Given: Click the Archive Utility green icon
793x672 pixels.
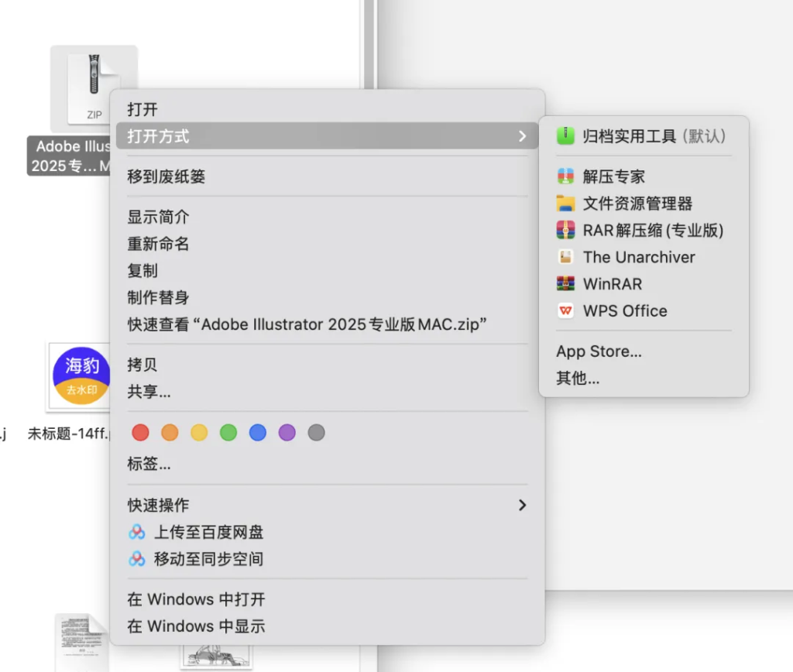Looking at the screenshot, I should [x=565, y=136].
